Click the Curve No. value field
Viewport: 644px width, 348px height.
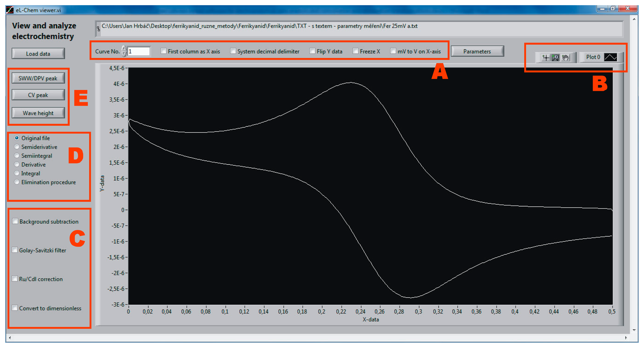(x=139, y=51)
